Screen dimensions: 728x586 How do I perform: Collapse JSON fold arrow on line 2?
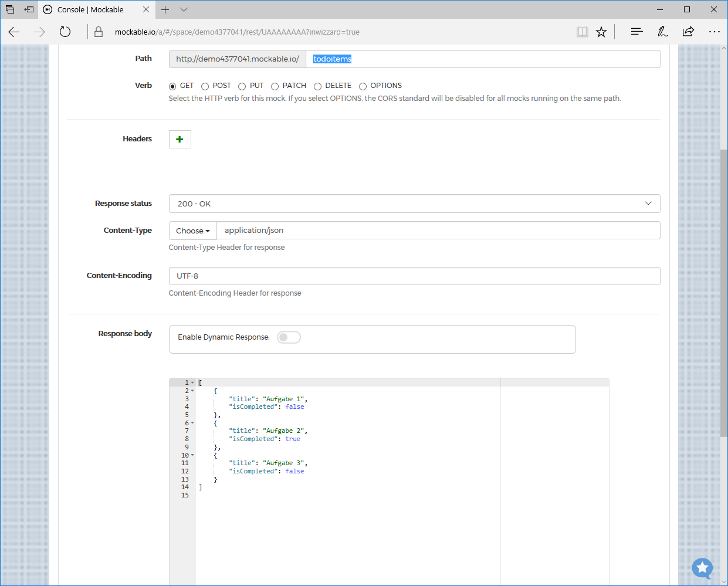pyautogui.click(x=192, y=391)
